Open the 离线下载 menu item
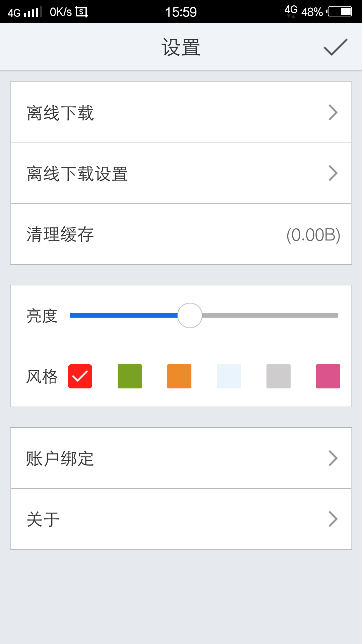Image resolution: width=362 pixels, height=644 pixels. click(60, 113)
